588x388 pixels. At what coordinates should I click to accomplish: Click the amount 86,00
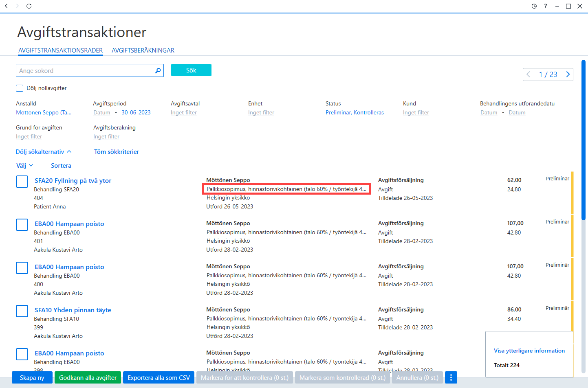(514, 309)
